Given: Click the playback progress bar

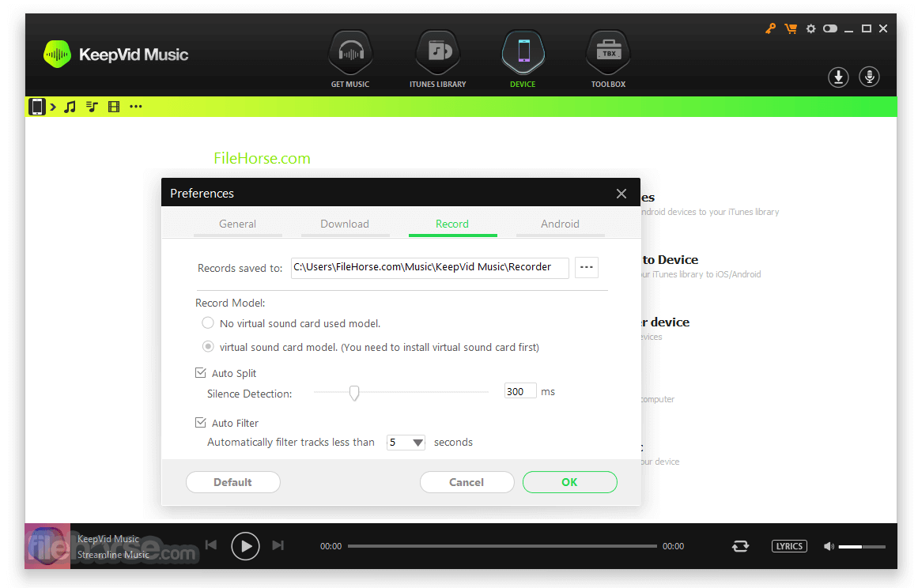Looking at the screenshot, I should pyautogui.click(x=502, y=546).
